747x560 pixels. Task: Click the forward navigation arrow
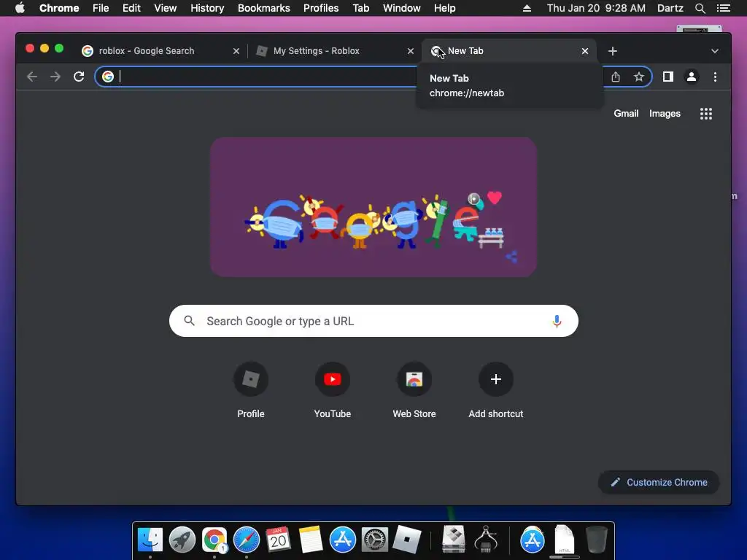coord(55,77)
